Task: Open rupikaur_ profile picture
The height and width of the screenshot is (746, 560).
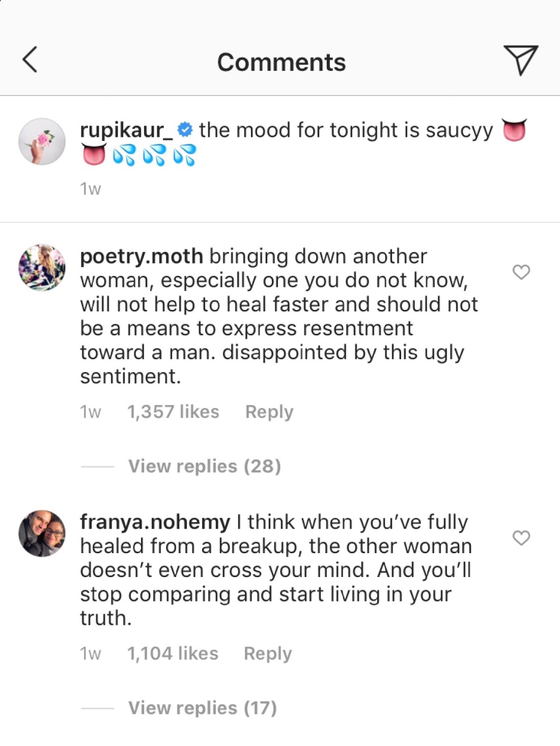Action: click(x=42, y=141)
